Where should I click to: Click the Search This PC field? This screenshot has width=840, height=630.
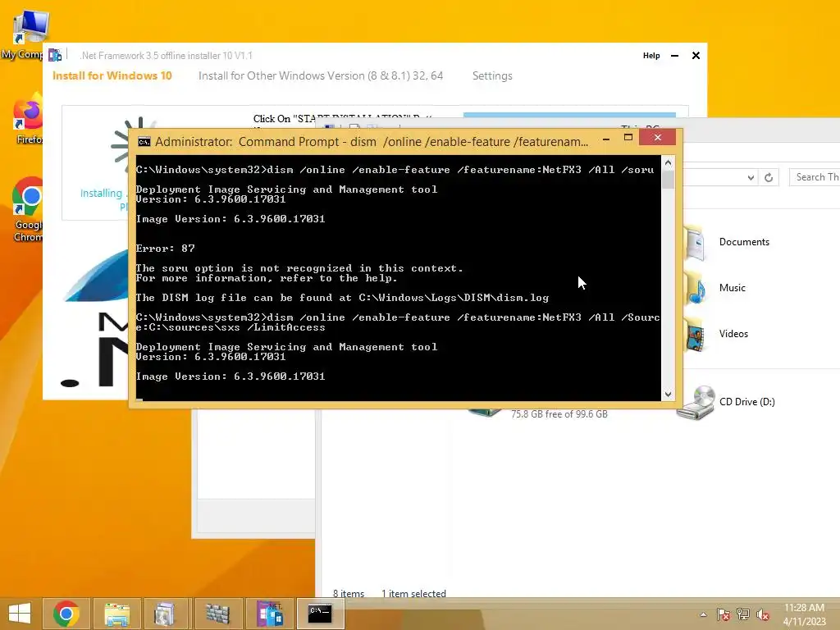coord(815,177)
